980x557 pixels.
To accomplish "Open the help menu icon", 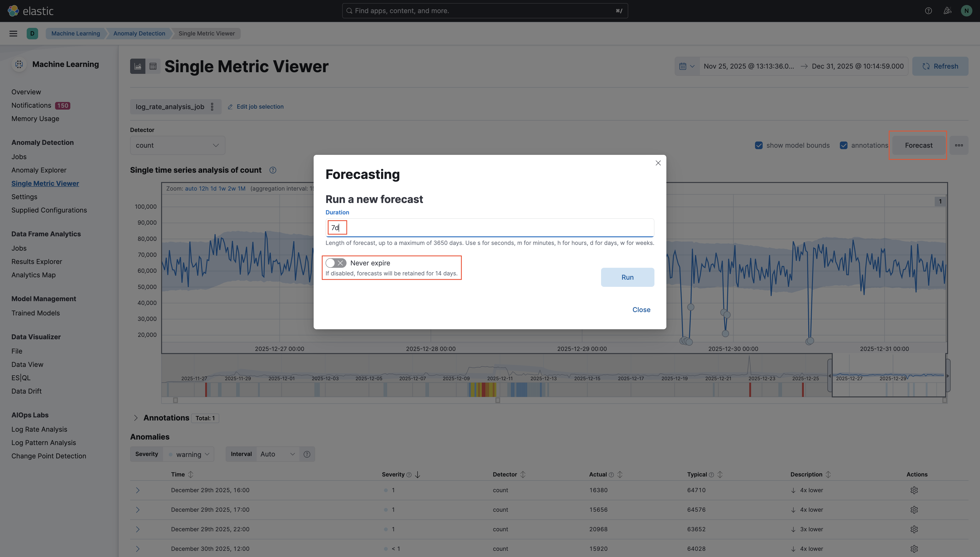I will [928, 11].
